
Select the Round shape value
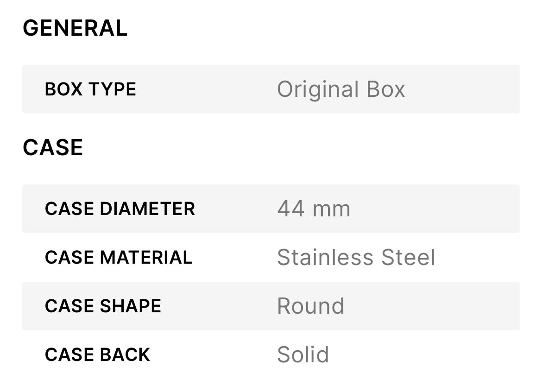tap(310, 306)
